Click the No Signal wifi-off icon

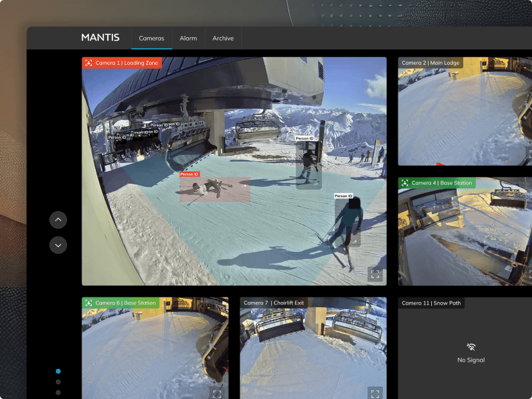tap(471, 347)
